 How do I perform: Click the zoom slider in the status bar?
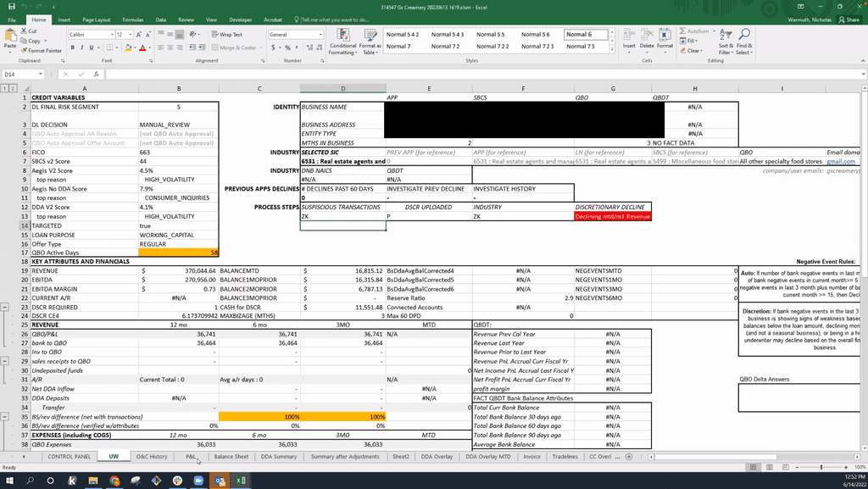[821, 468]
